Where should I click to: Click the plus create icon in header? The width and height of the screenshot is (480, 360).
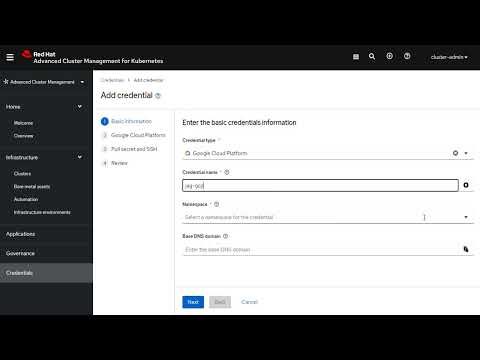[x=389, y=56]
